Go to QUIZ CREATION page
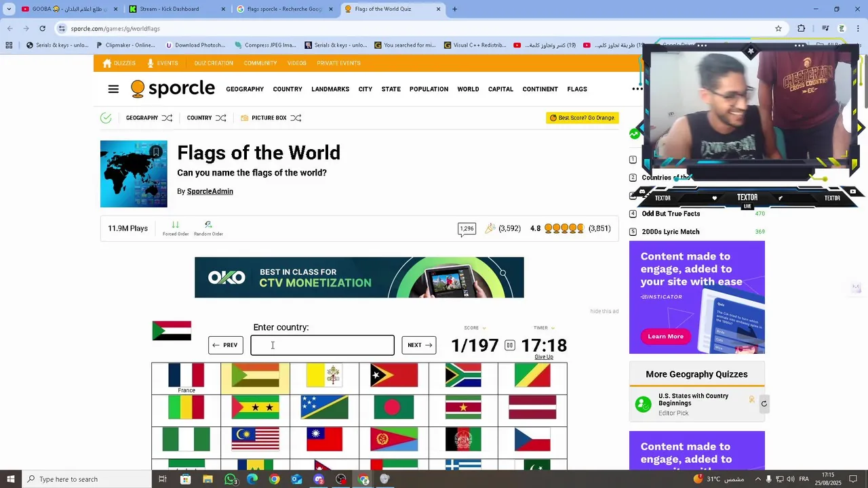868x488 pixels. coord(214,63)
